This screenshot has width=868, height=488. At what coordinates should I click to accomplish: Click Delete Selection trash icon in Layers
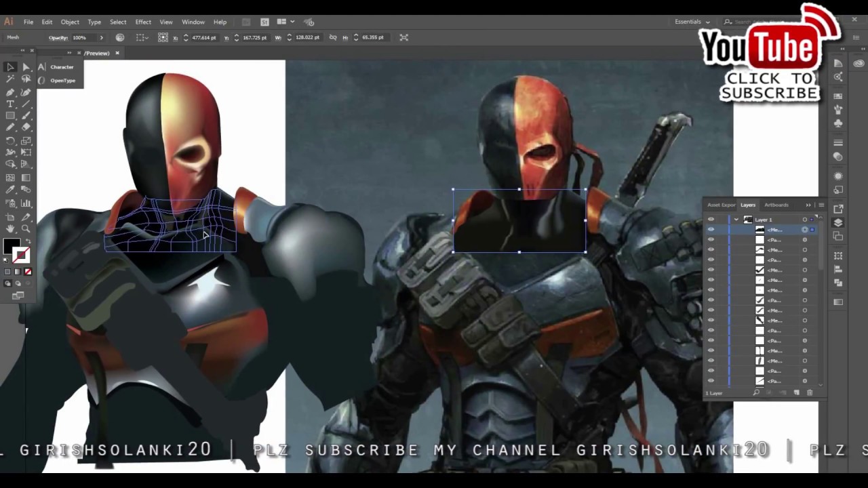(x=810, y=393)
